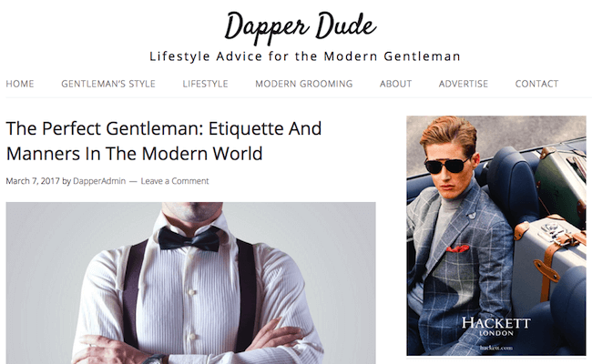Click the hackett.com URL in ad
Viewport: 592px width, 364px height.
pos(495,348)
